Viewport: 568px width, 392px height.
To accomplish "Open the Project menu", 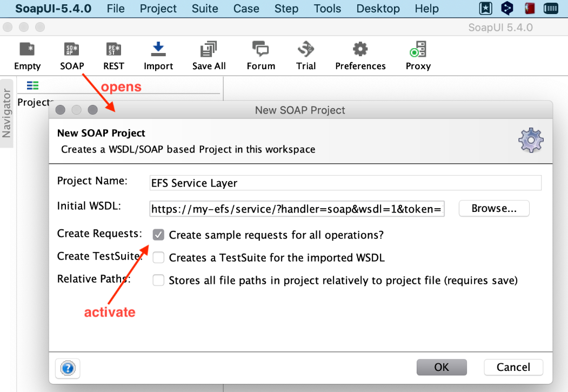I will click(x=158, y=8).
